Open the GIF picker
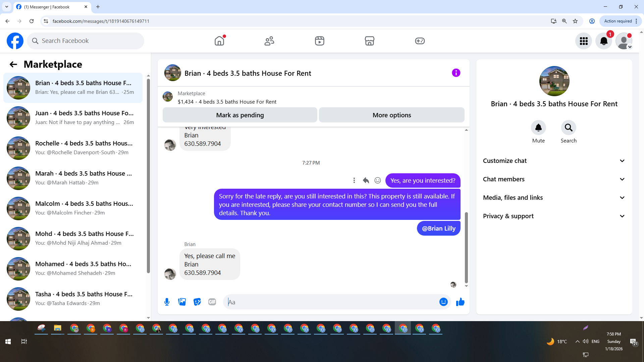644x362 pixels. point(212,302)
